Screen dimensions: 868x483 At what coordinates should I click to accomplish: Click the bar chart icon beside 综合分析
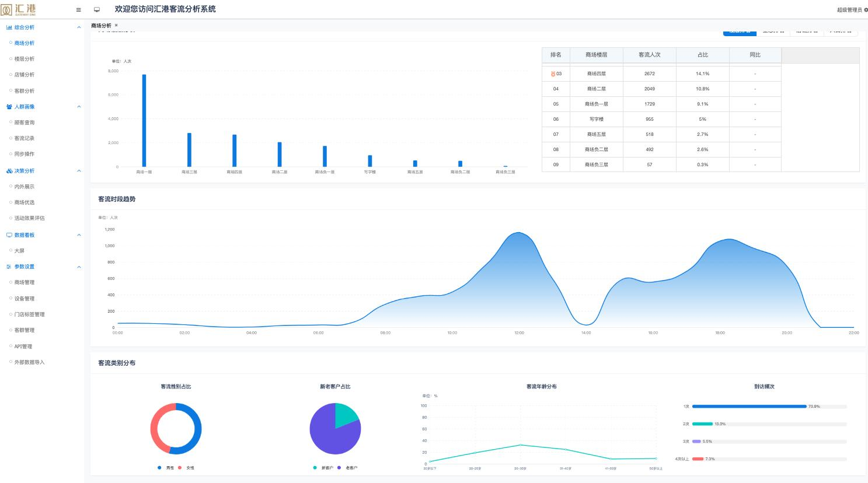click(9, 27)
